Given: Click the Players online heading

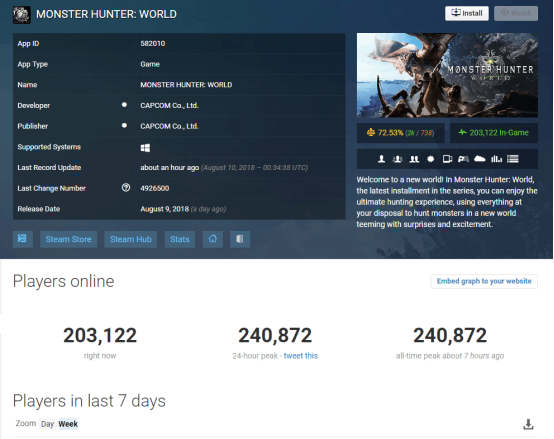Looking at the screenshot, I should point(64,281).
